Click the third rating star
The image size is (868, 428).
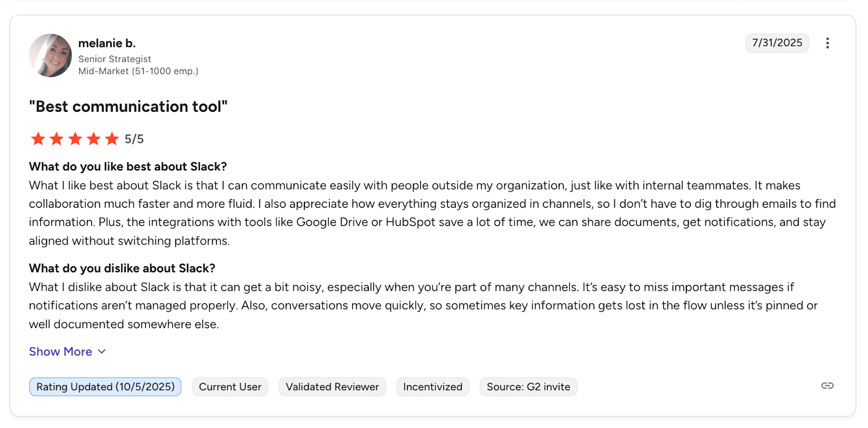point(75,139)
